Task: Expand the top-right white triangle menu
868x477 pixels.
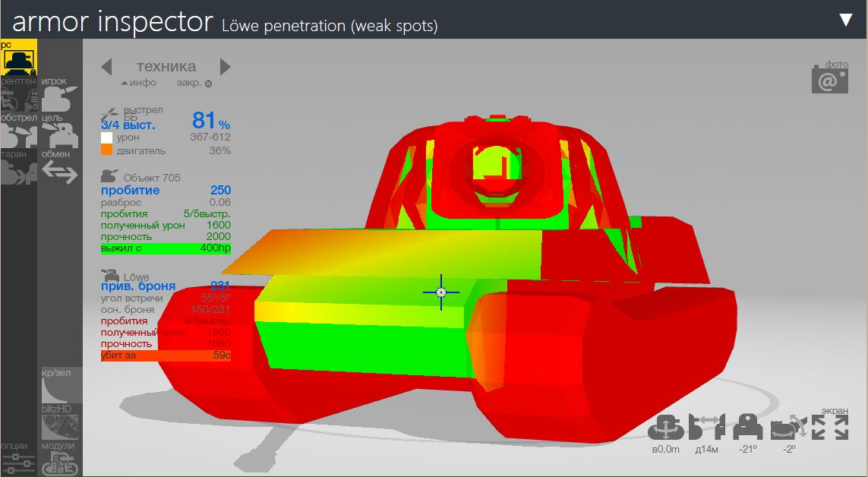Action: pos(846,20)
